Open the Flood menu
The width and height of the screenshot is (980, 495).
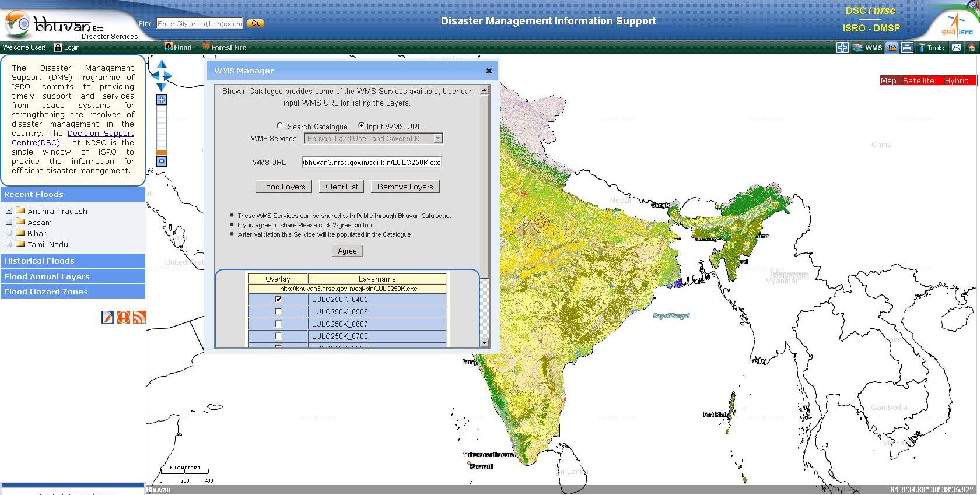pyautogui.click(x=178, y=47)
